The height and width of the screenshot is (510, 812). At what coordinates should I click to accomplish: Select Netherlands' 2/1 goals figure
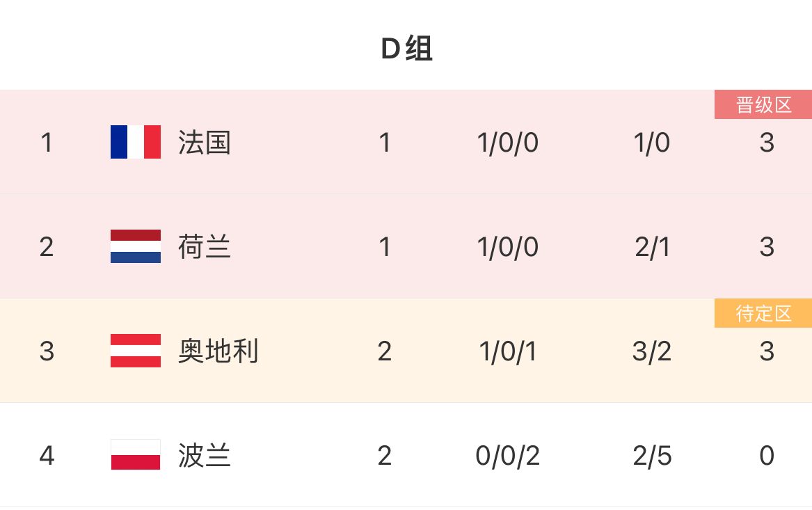(652, 247)
